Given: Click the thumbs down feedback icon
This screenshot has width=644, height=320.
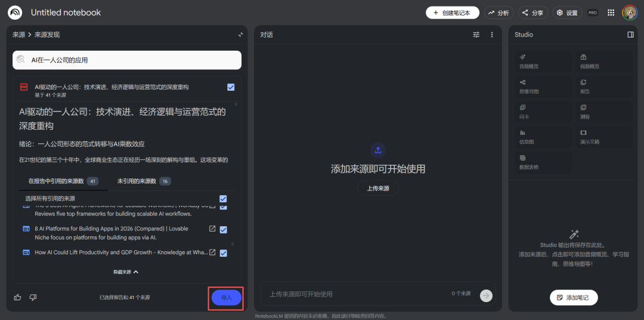Looking at the screenshot, I should (x=33, y=297).
